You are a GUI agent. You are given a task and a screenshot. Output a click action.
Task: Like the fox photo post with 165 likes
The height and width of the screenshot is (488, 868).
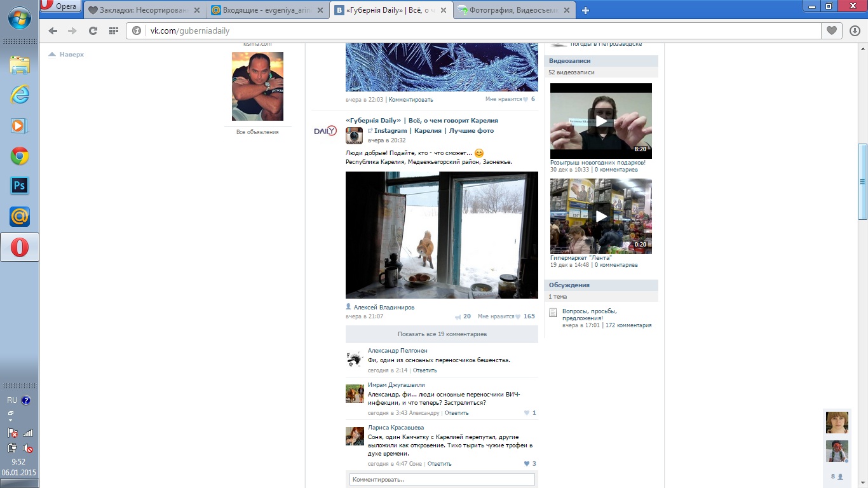517,316
